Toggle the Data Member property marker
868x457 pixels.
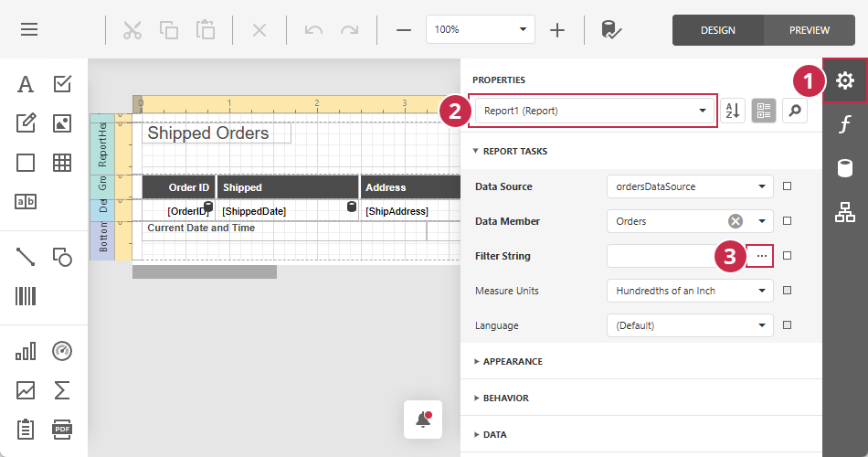pos(788,221)
